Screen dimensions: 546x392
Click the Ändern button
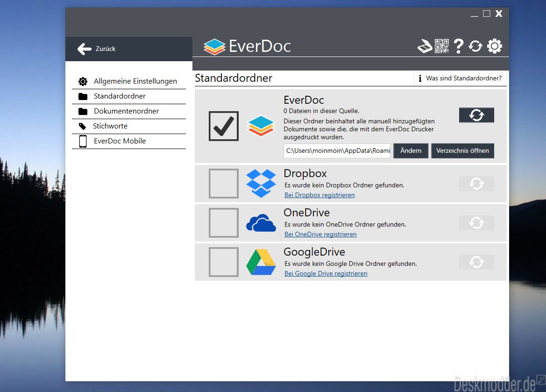pyautogui.click(x=411, y=150)
